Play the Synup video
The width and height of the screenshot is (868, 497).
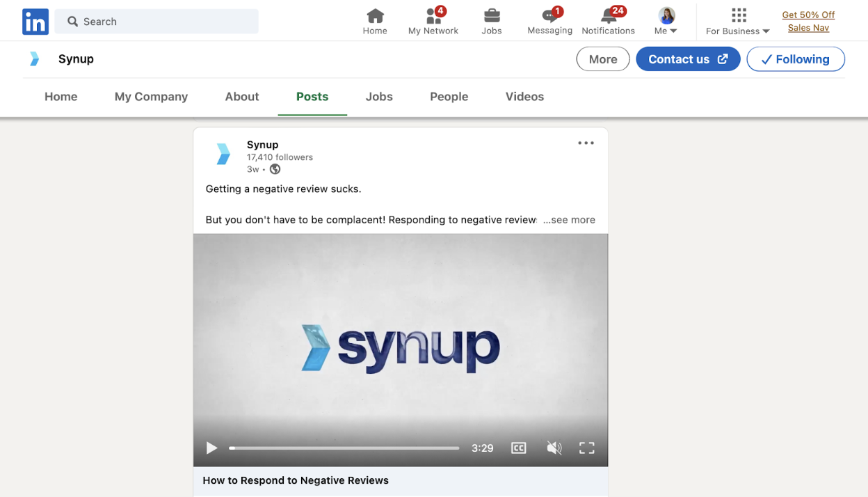[x=211, y=448]
